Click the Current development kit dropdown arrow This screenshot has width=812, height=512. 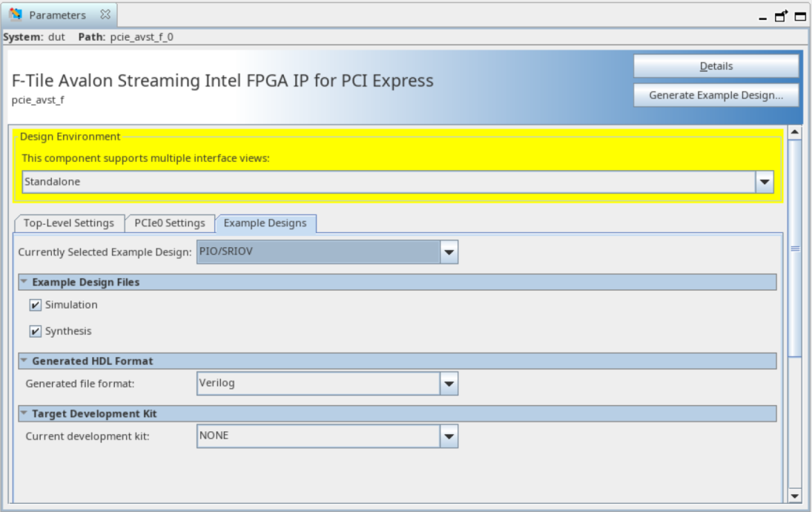(449, 436)
